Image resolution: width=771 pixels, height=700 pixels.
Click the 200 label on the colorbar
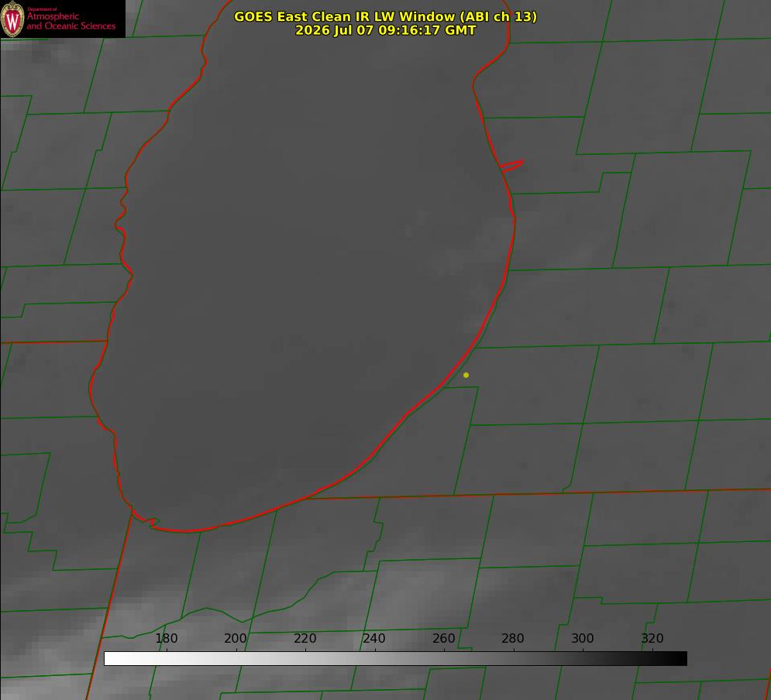coord(236,638)
